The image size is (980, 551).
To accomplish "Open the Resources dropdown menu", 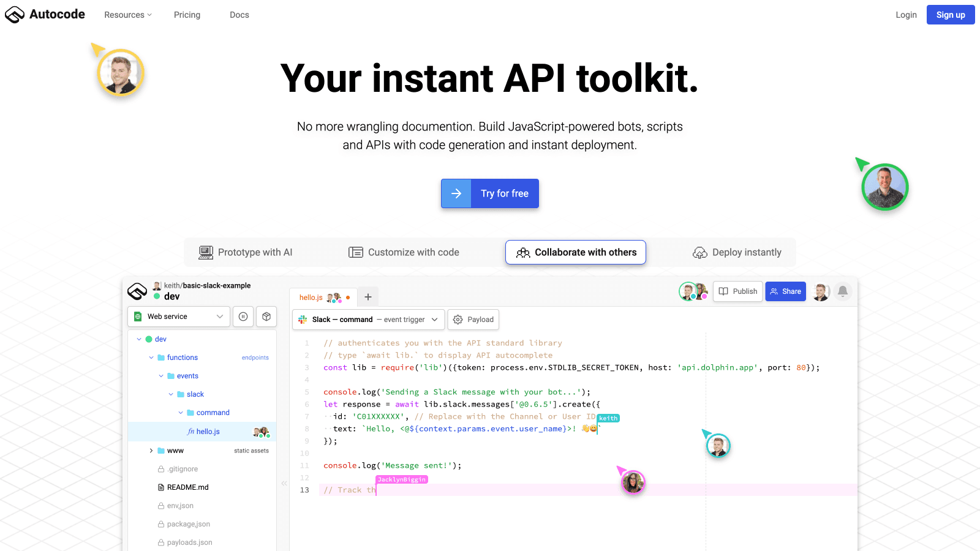I will click(127, 15).
